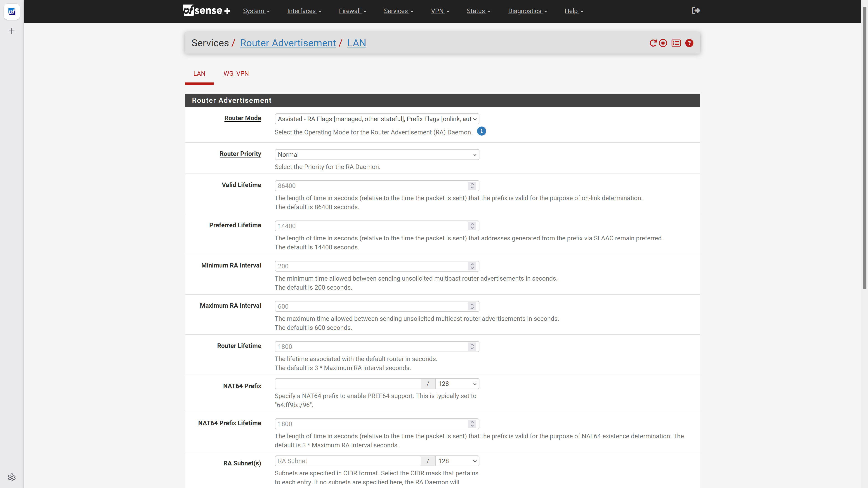
Task: Switch to the WG_VPN tab
Action: (x=236, y=73)
